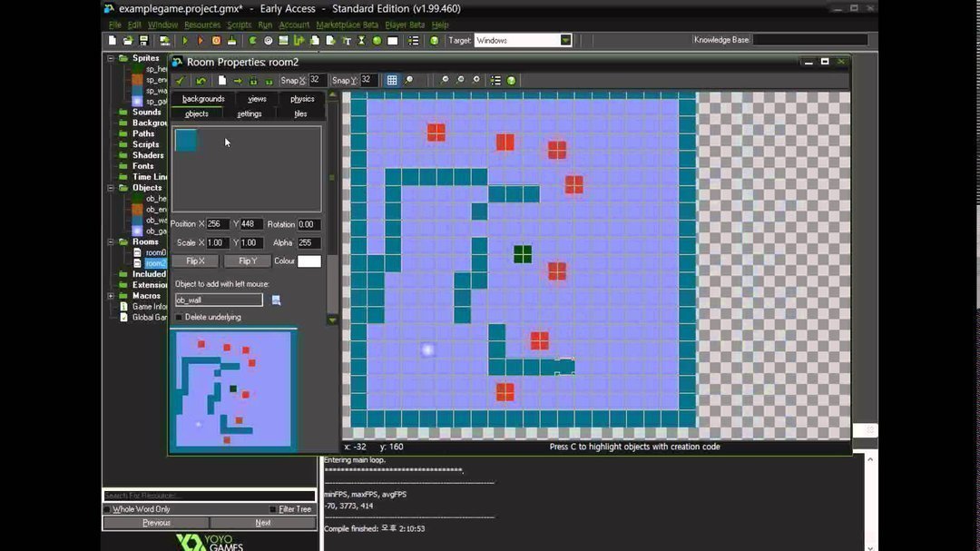
Task: Toggle the Delete underlying checkbox
Action: coord(180,318)
